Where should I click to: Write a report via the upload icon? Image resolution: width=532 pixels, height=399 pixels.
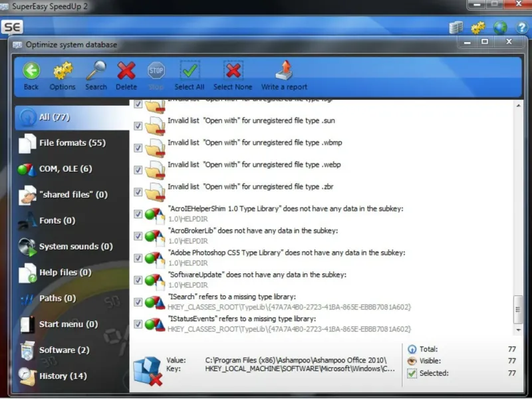pyautogui.click(x=285, y=70)
